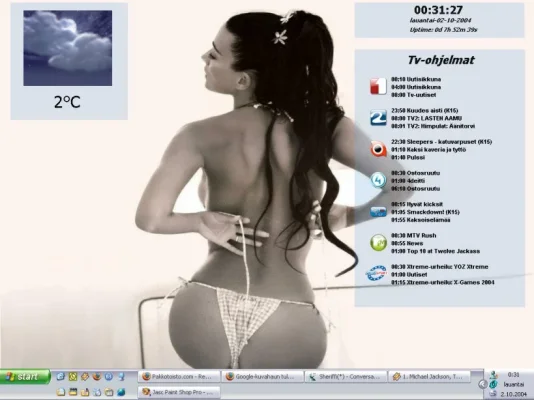
Task: Switch to Google-kuvahaun Firefox window
Action: [263, 377]
